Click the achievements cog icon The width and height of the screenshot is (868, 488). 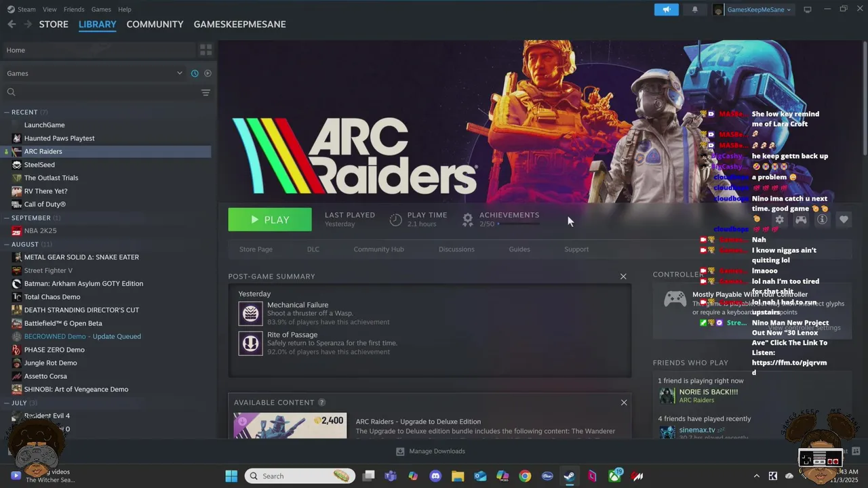coord(468,220)
